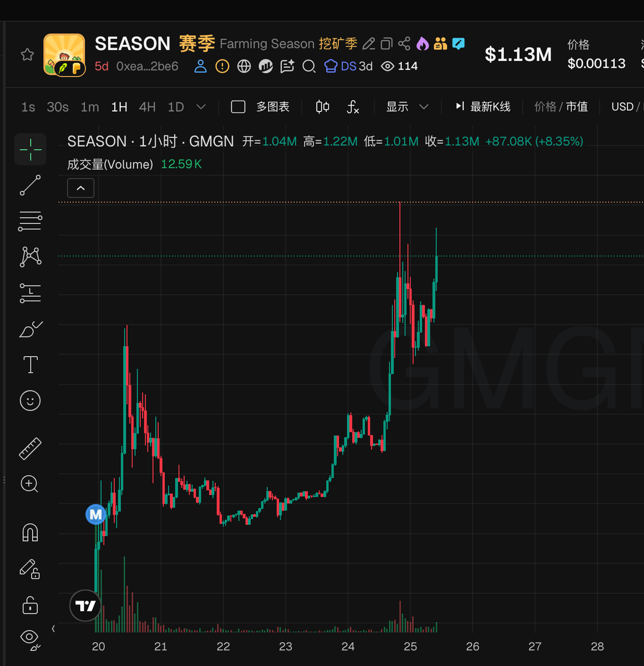This screenshot has width=644, height=666.
Task: Select the ruler measure tool
Action: pyautogui.click(x=31, y=449)
